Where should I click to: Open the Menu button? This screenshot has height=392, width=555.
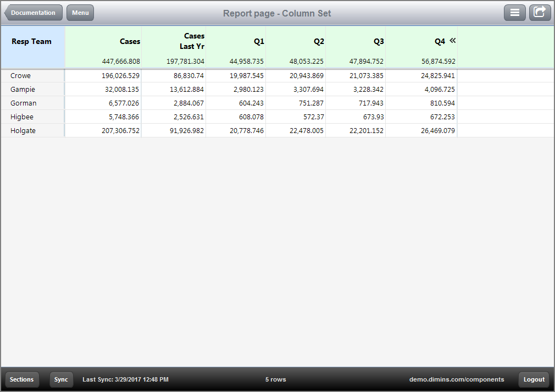click(80, 12)
